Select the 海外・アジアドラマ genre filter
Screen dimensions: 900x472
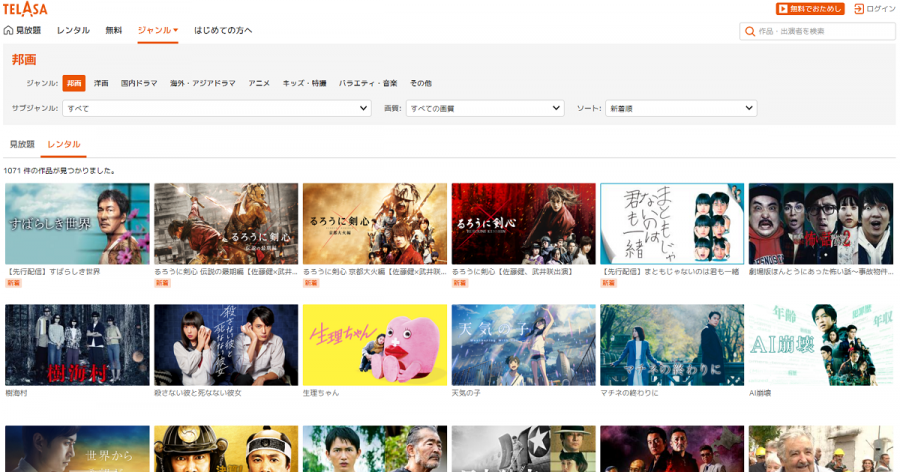[203, 83]
